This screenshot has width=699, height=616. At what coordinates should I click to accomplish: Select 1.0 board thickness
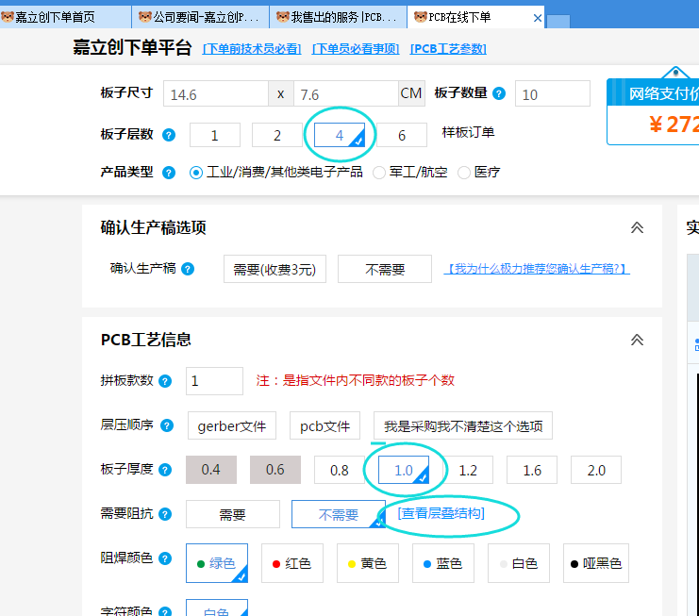point(404,470)
